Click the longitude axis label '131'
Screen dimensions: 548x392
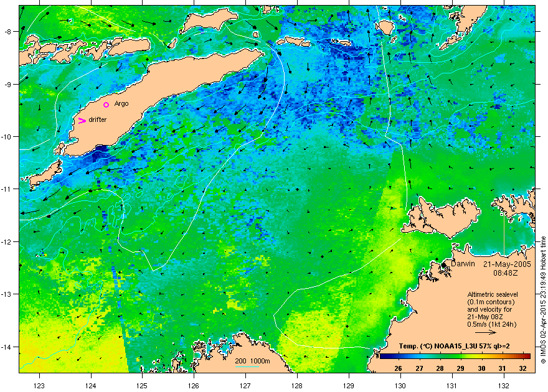452,386
